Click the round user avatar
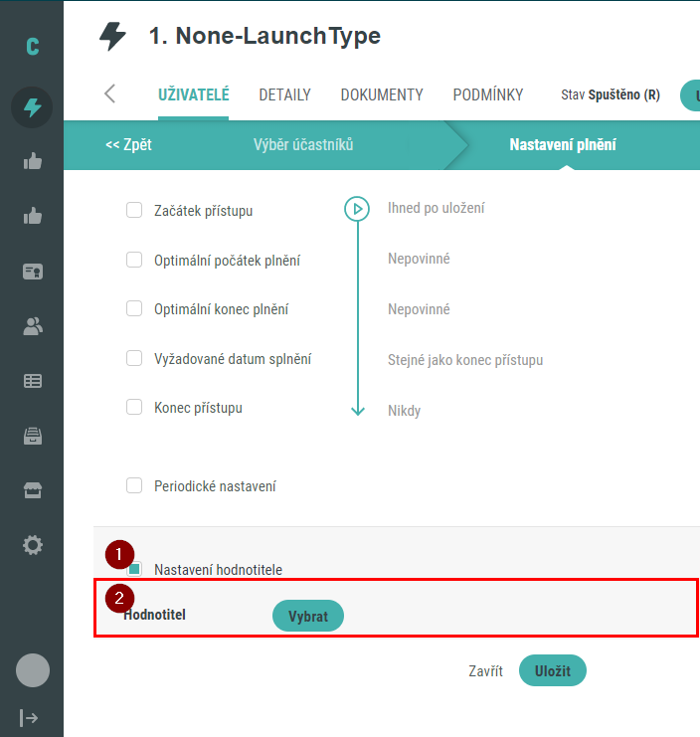The height and width of the screenshot is (737, 700). [32, 670]
